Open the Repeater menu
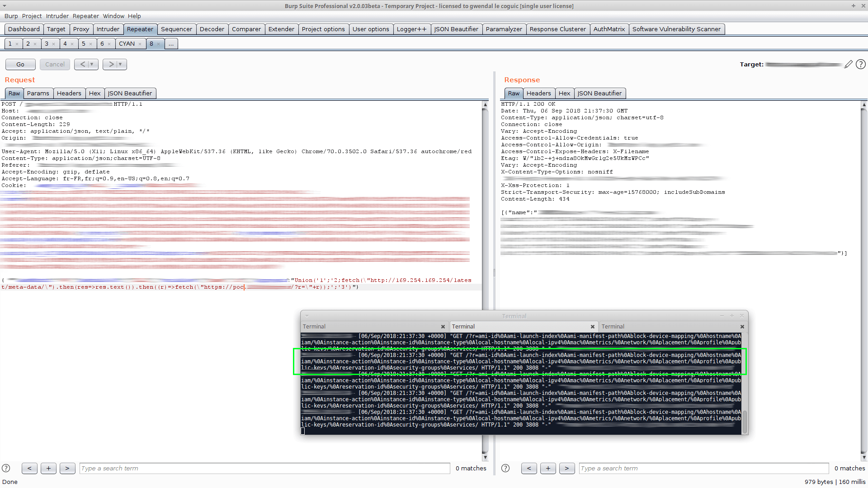Viewport: 868px width, 488px height. point(86,16)
